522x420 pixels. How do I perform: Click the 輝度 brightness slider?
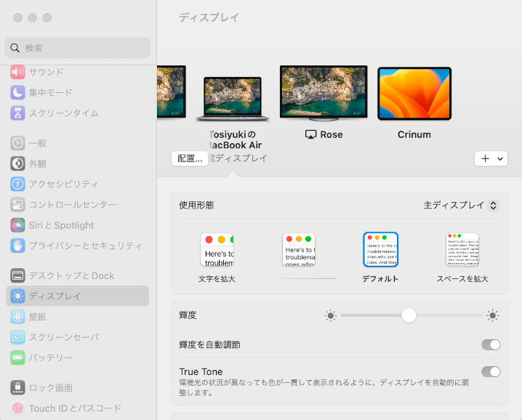411,315
